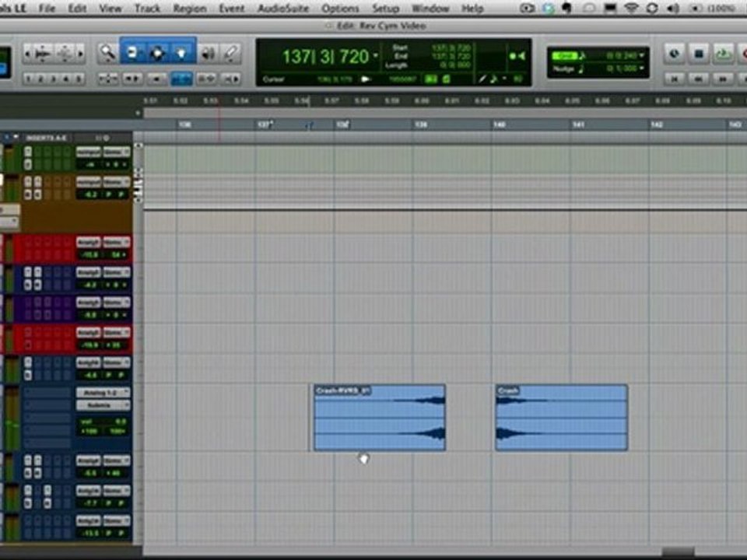
Task: Click the horizontal zoom out arrow
Action: click(x=27, y=54)
